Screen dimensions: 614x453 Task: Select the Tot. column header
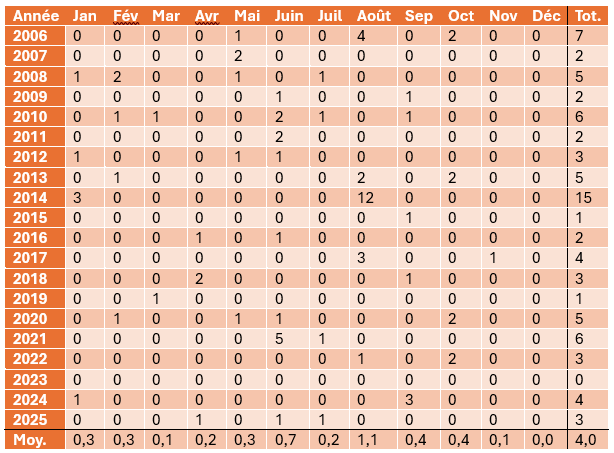pos(588,16)
